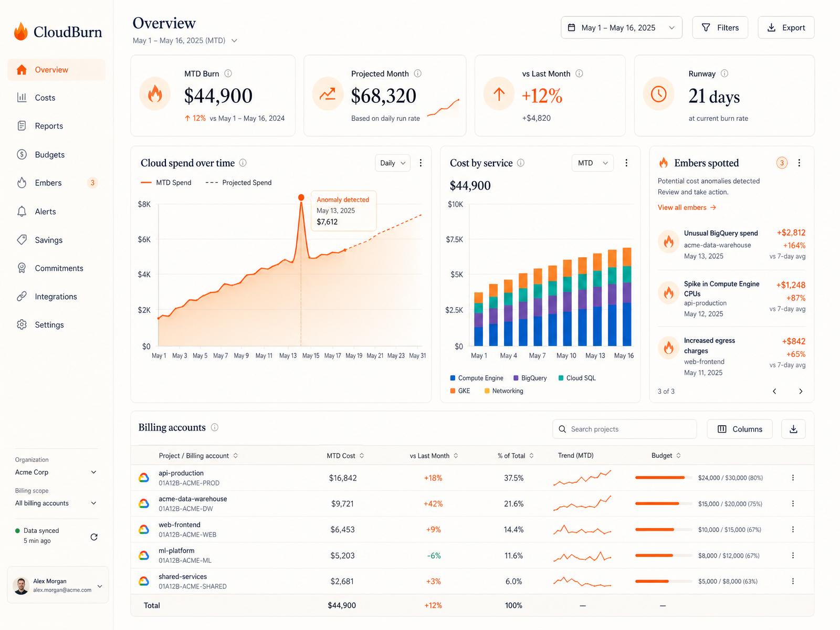Expand the MTD period chevron under Overview

(x=234, y=40)
